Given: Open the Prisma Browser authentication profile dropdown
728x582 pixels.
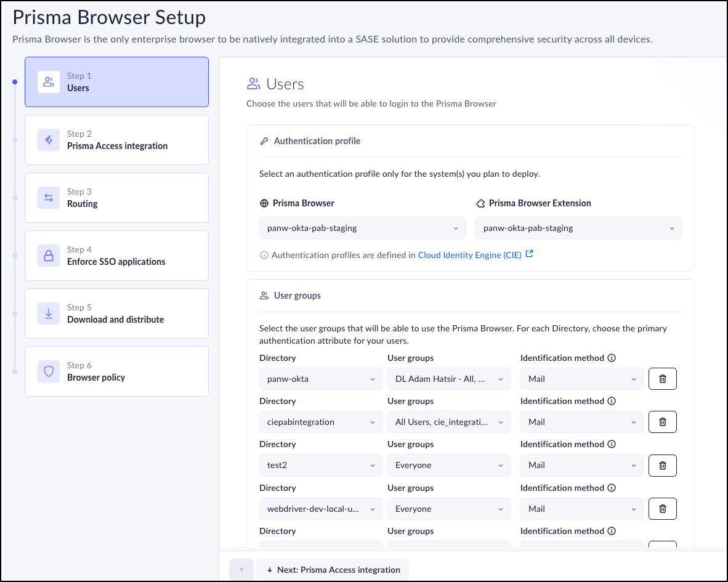Looking at the screenshot, I should tap(362, 228).
